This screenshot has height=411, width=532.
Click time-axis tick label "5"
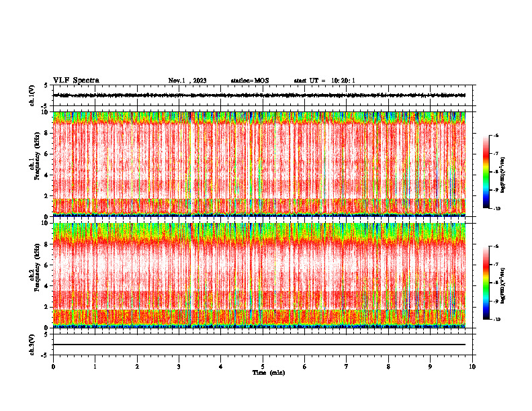coord(263,367)
